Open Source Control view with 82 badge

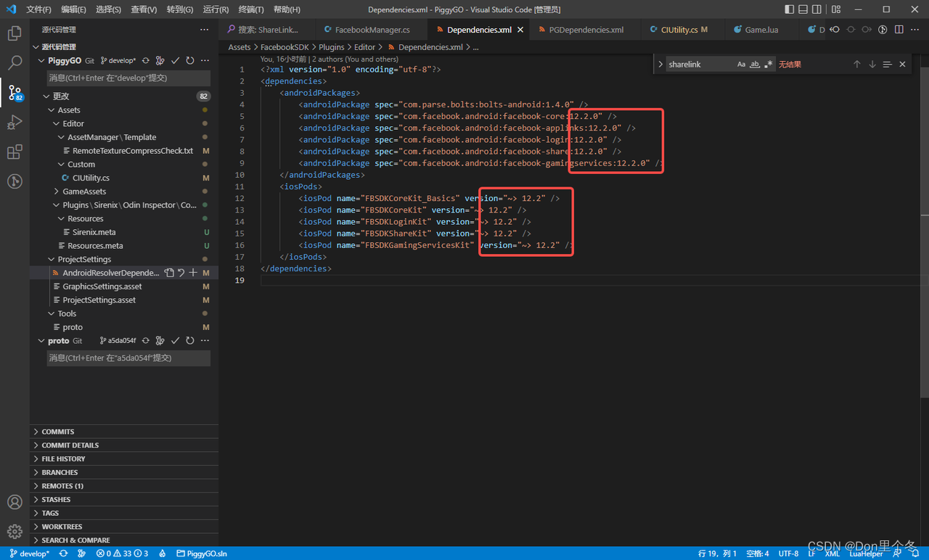coord(15,93)
